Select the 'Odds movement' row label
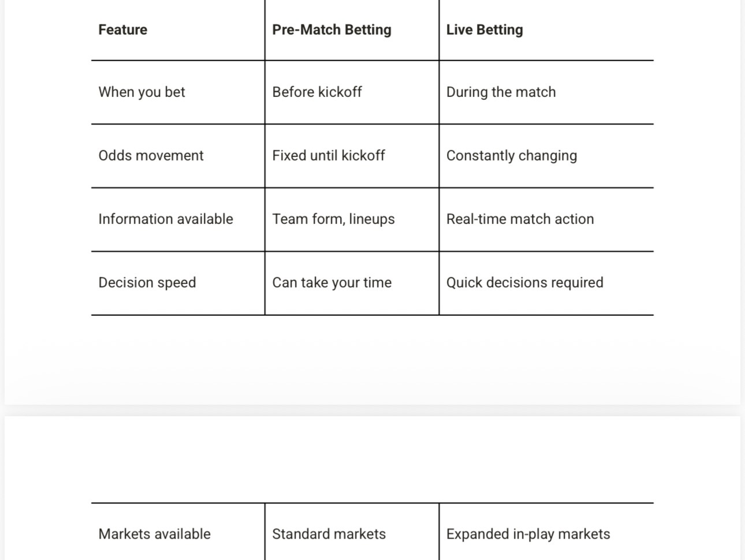The image size is (745, 560). (x=151, y=156)
